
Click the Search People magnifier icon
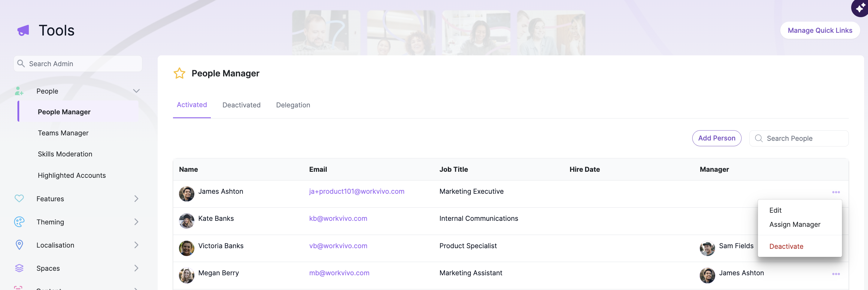[758, 138]
